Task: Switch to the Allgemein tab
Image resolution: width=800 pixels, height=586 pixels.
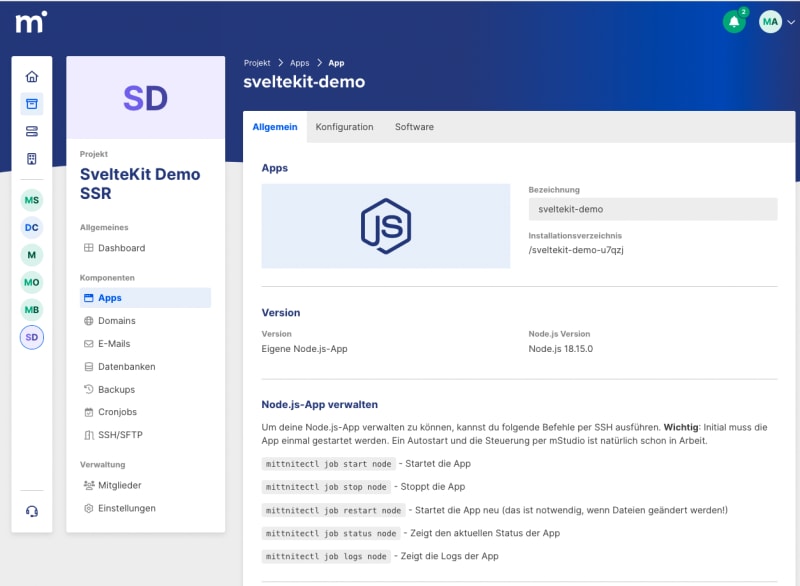Action: [275, 127]
